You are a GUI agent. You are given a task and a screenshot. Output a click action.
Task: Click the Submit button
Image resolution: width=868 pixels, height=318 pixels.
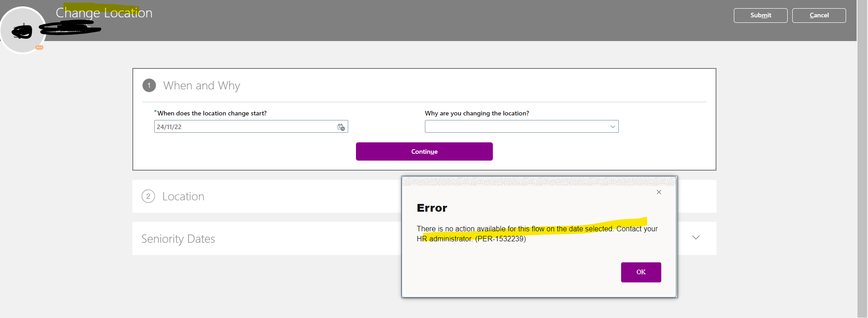(760, 15)
